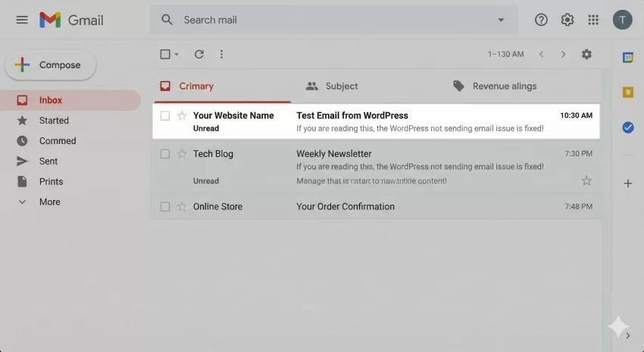Click the 10:30 AM timestamp
644x352 pixels.
[577, 115]
